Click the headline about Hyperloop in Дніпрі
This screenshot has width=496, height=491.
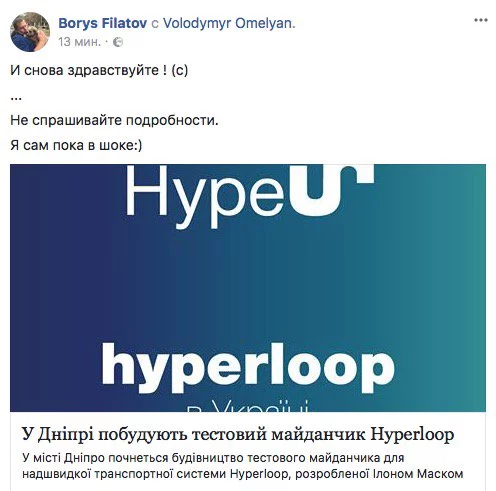click(x=238, y=434)
